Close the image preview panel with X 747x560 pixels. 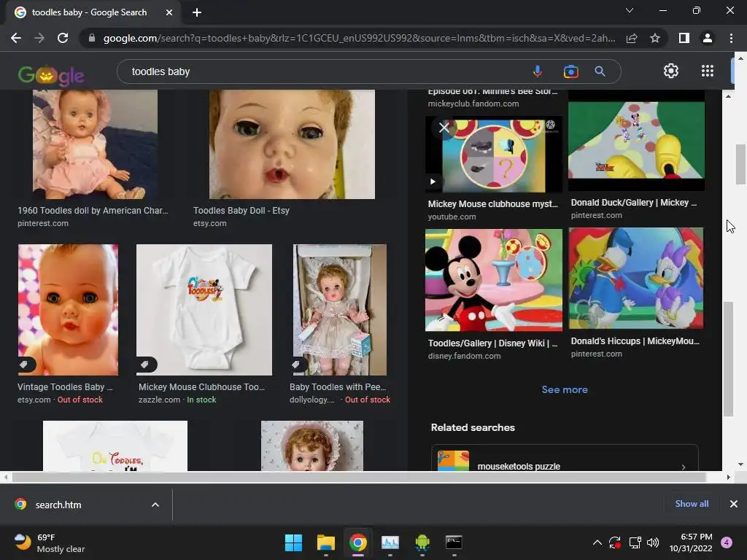[444, 128]
